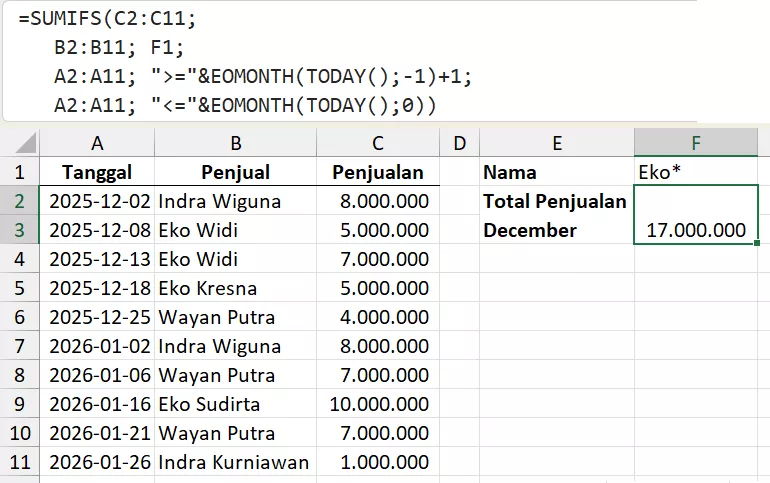Screen dimensions: 770x483
Task: Select row 7 header
Action: (x=20, y=346)
